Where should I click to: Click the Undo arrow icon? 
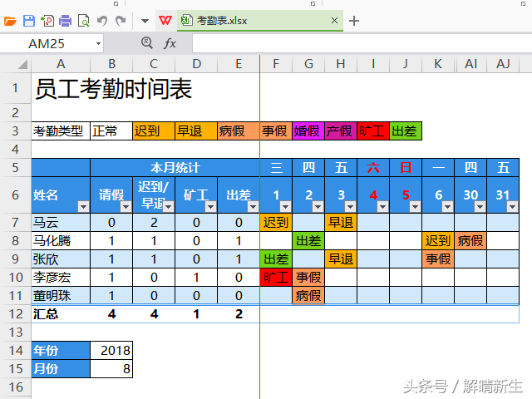pos(102,21)
